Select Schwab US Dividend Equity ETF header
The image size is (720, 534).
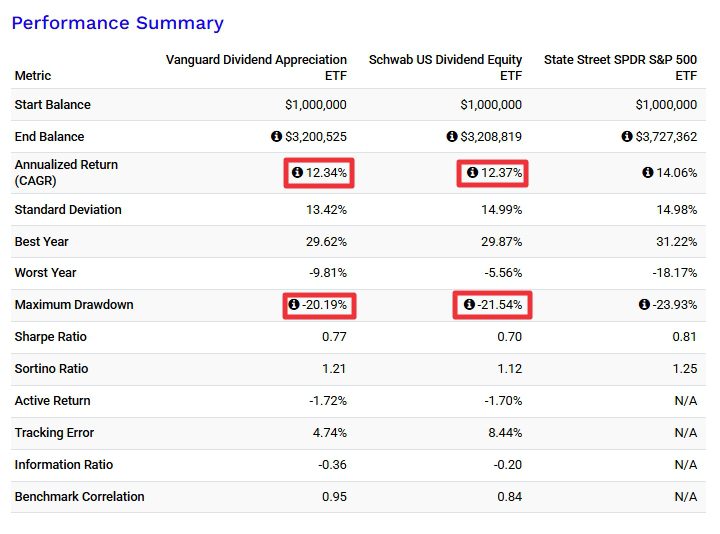coord(445,67)
